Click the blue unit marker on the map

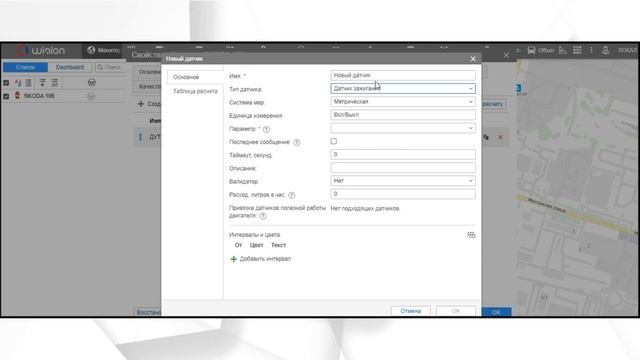(518, 88)
